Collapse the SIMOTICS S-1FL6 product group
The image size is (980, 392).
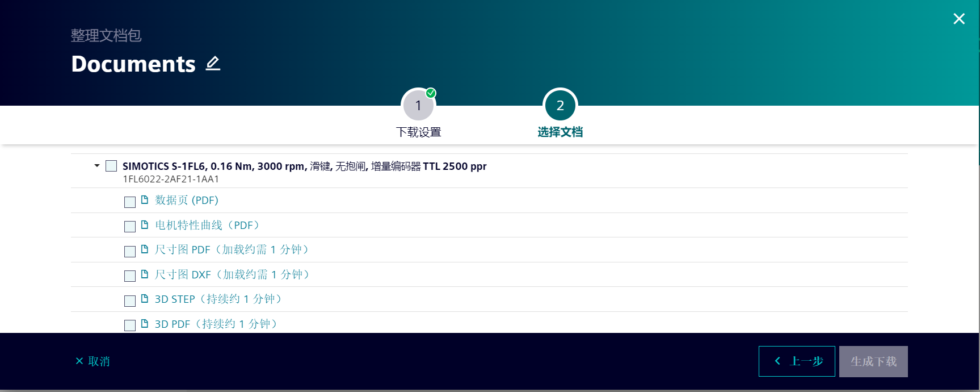[x=97, y=166]
